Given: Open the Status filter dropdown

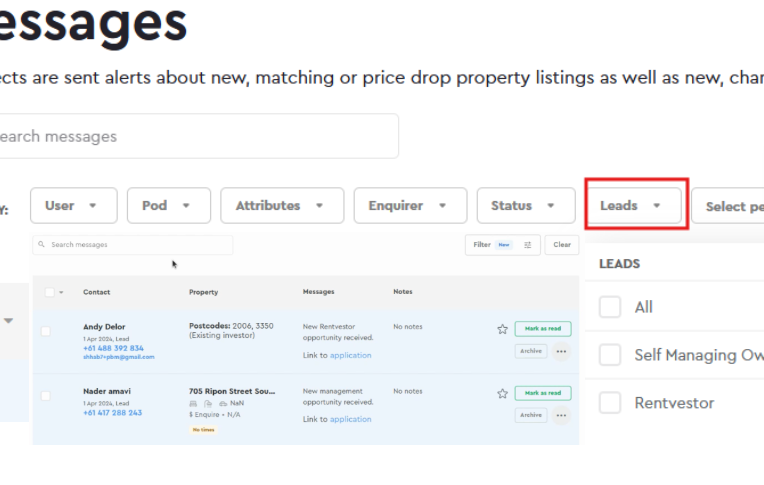Looking at the screenshot, I should pos(526,206).
